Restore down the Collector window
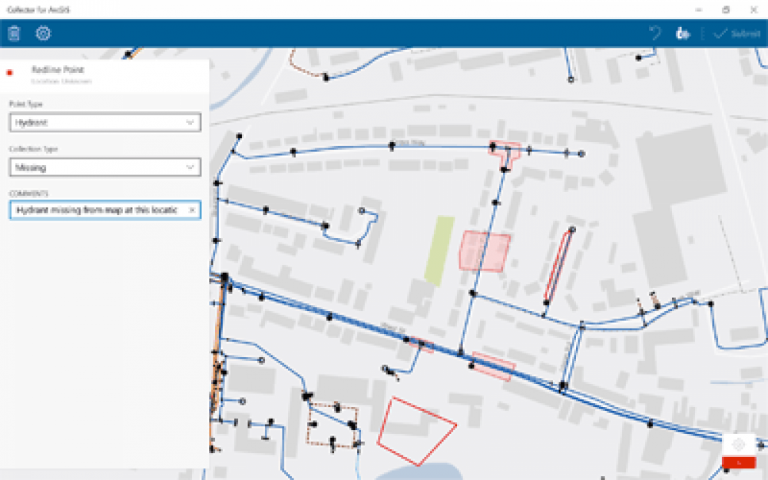This screenshot has height=480, width=768. (x=726, y=9)
